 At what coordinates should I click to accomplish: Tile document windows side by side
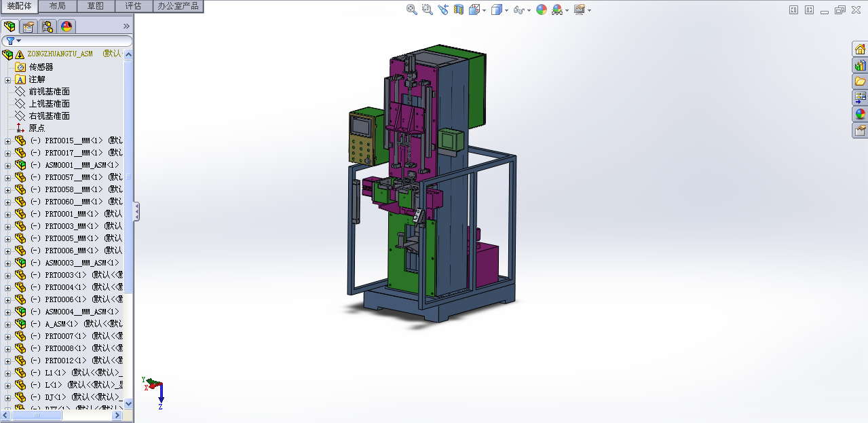(x=794, y=10)
